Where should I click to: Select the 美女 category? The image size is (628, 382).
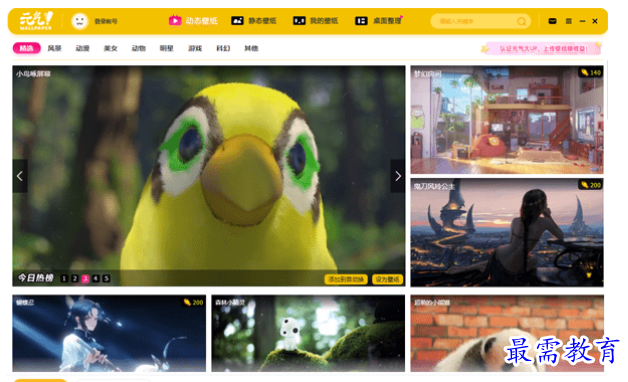(111, 48)
